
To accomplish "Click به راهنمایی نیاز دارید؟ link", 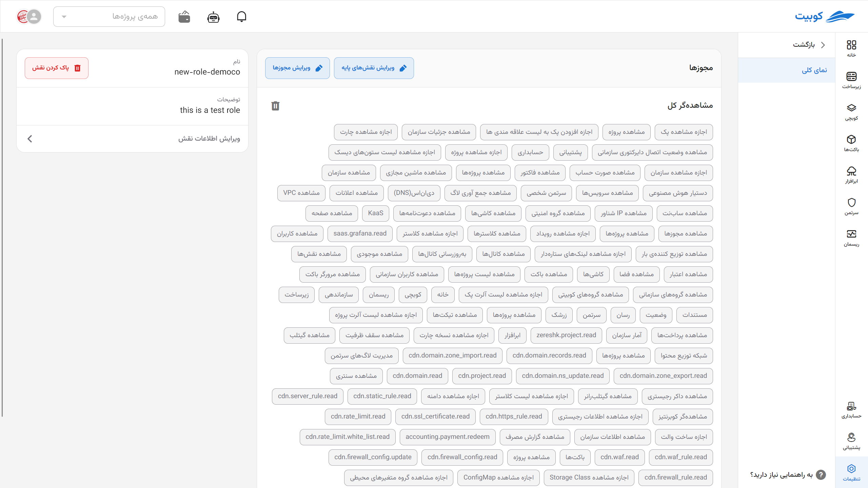I will (781, 475).
